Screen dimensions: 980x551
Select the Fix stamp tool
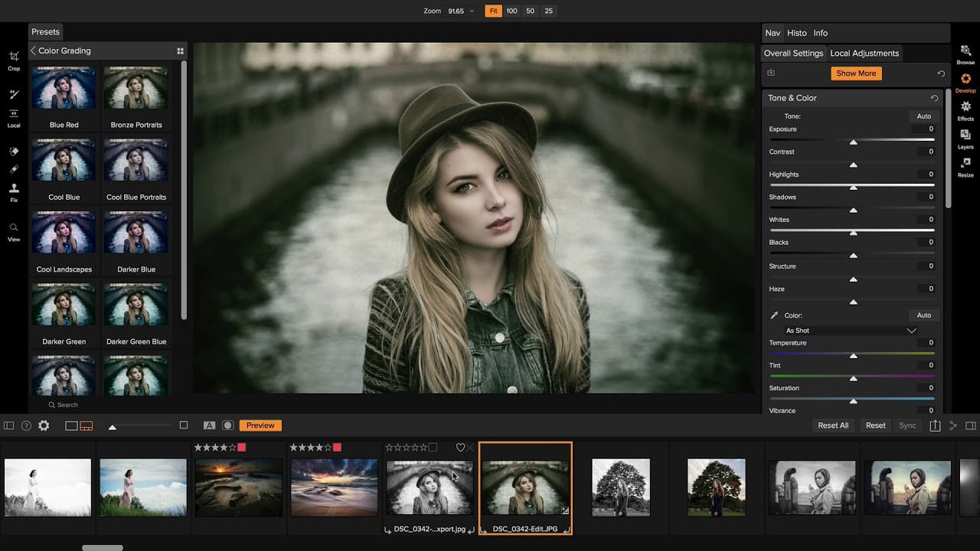click(12, 190)
